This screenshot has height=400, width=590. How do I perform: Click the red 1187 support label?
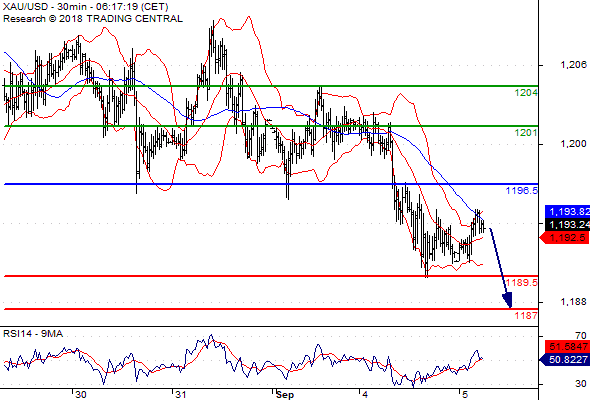[x=526, y=315]
